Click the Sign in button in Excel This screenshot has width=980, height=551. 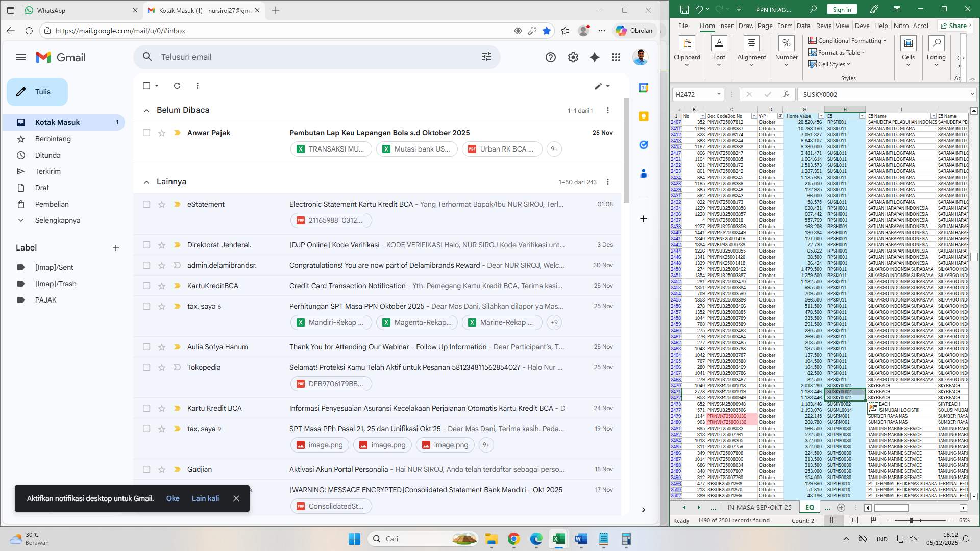click(841, 9)
